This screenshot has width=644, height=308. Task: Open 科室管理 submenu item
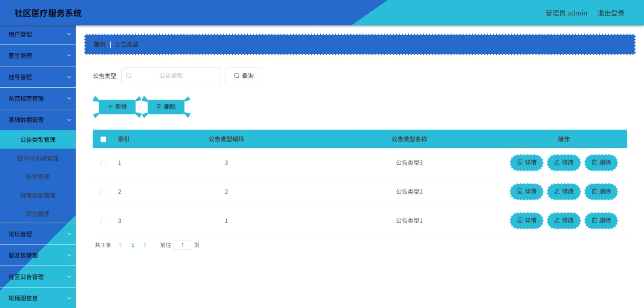pos(38,177)
